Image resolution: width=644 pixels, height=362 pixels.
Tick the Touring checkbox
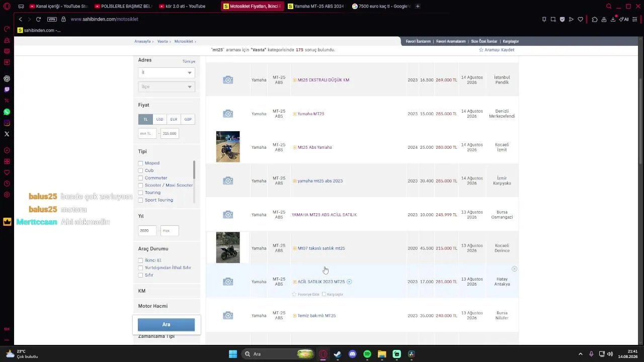(x=140, y=193)
